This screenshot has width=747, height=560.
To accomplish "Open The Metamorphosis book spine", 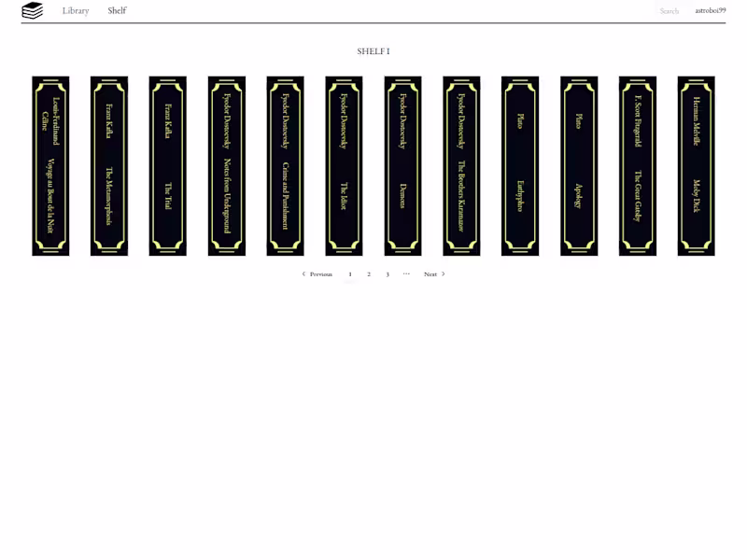I will [109, 166].
